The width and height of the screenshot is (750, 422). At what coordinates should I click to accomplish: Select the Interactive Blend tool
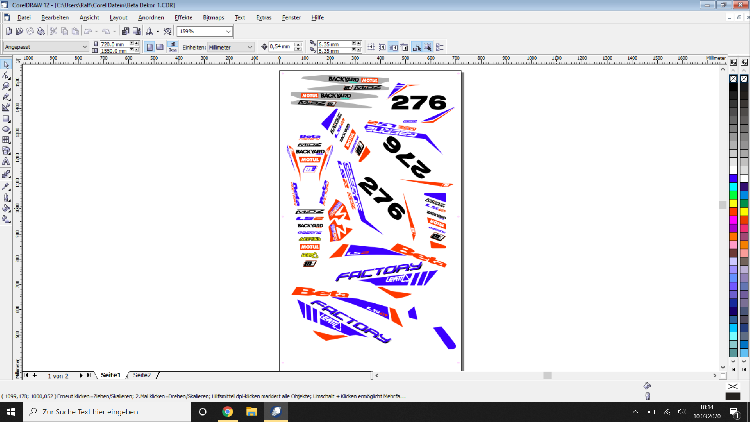[x=6, y=174]
